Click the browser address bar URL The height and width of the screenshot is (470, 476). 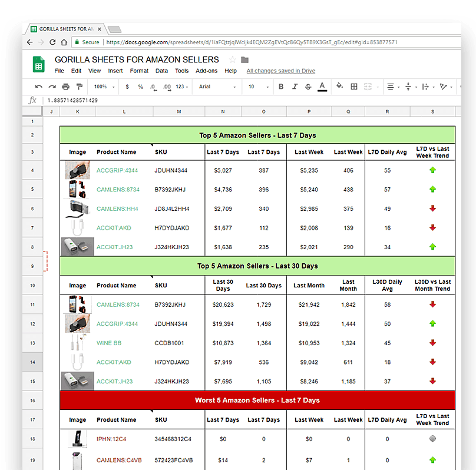pyautogui.click(x=252, y=42)
